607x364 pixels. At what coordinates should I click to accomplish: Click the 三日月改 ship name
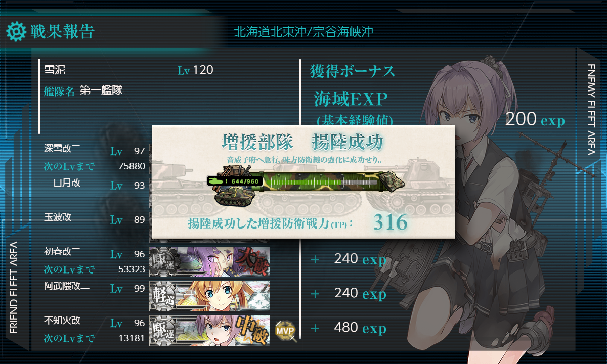click(x=62, y=183)
